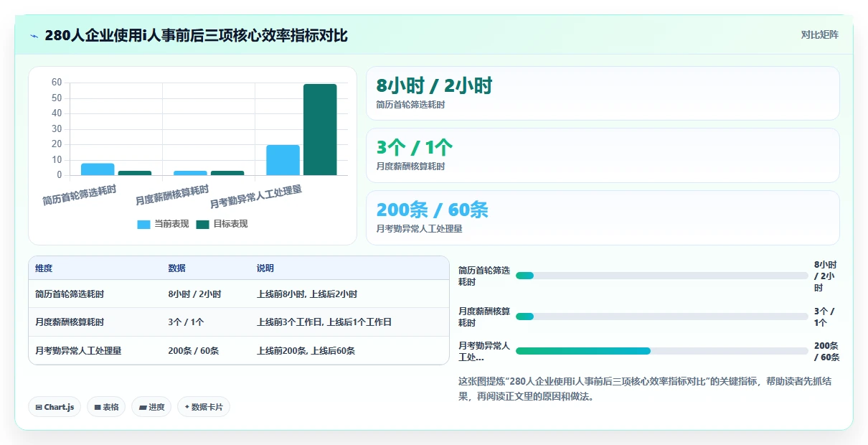Click cell 上线前3个工作日, 上线后1个工作日
Image resolution: width=868 pixels, height=445 pixels.
pos(324,322)
